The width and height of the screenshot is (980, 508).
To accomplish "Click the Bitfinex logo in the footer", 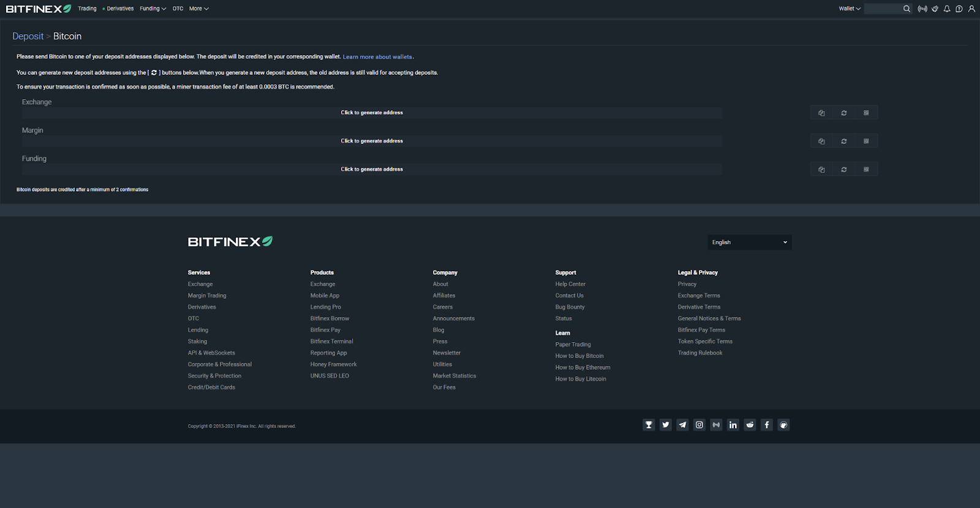I will coord(230,242).
